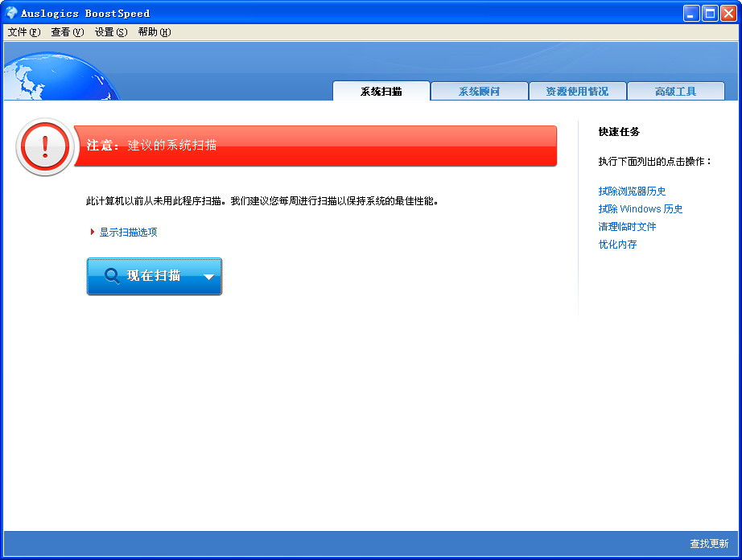Click the 拭除浏览器历史 link

633,192
